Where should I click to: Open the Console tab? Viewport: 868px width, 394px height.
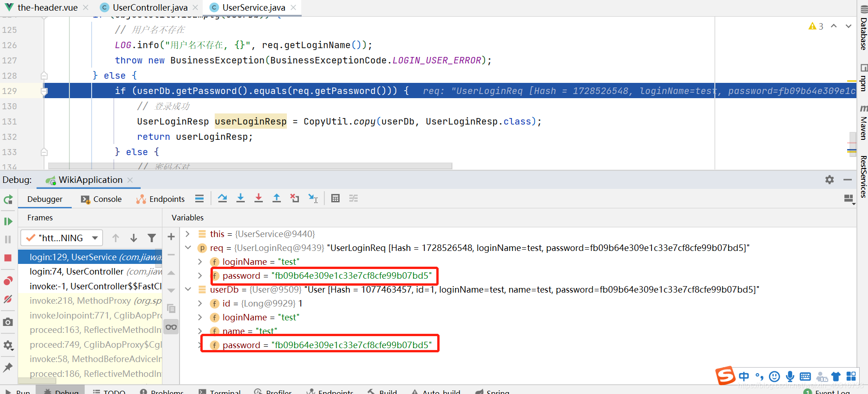[x=101, y=199]
